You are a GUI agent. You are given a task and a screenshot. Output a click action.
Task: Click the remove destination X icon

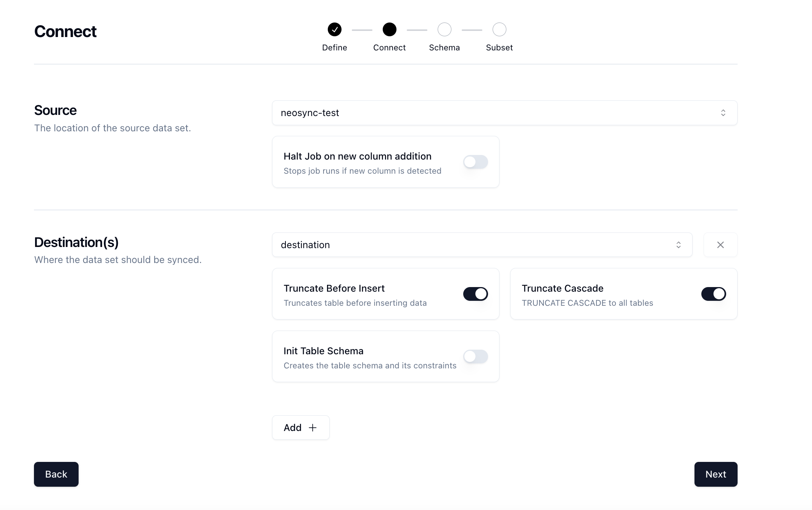(720, 244)
